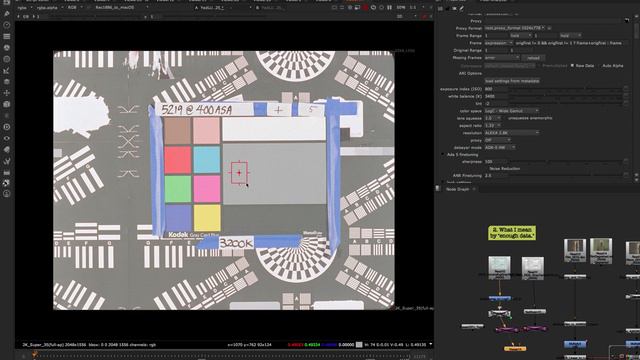This screenshot has width=640, height=360.
Task: Open the ToolSets toolbar menu
Action: click(x=7, y=161)
